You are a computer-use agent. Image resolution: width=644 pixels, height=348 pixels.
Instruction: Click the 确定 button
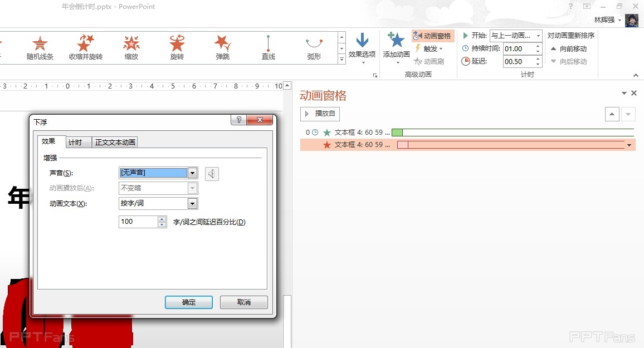189,302
